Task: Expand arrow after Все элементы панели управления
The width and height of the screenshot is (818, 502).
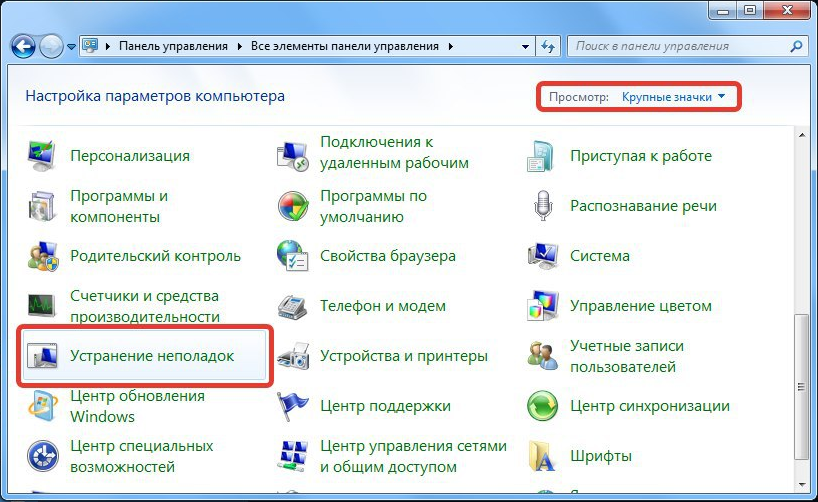Action: pos(450,46)
